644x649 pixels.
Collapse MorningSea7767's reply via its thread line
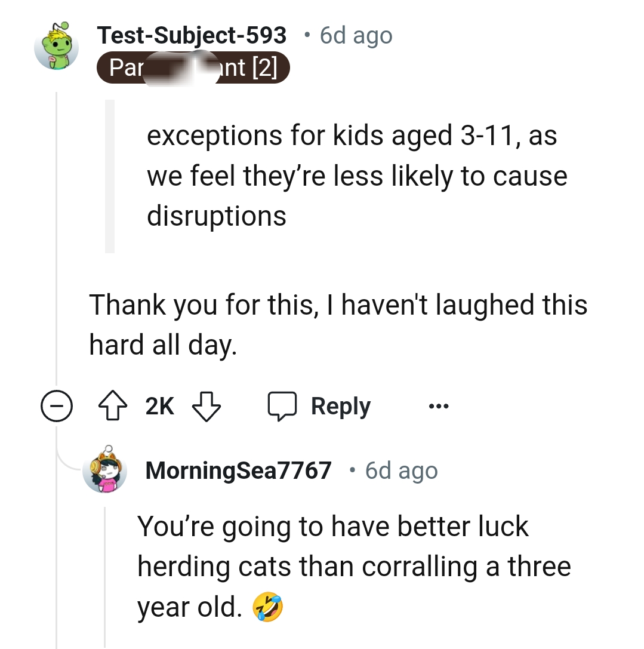(x=105, y=573)
